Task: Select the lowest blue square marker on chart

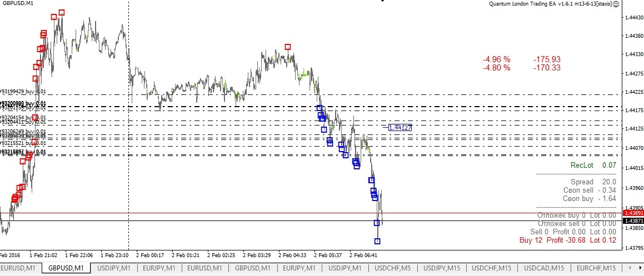Action: [x=377, y=241]
